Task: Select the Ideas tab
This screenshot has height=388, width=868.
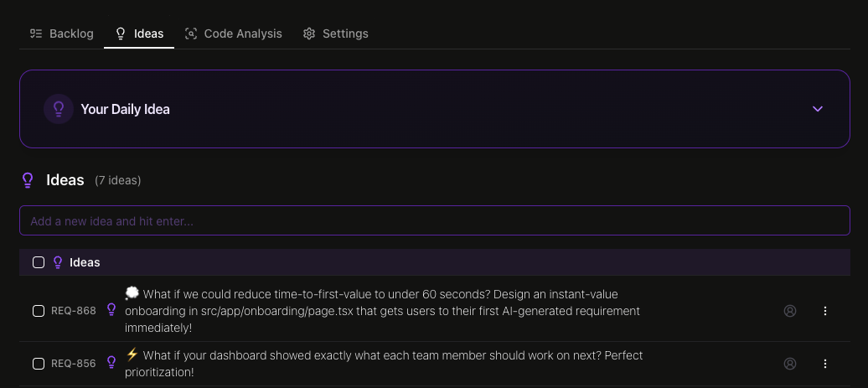Action: 139,34
